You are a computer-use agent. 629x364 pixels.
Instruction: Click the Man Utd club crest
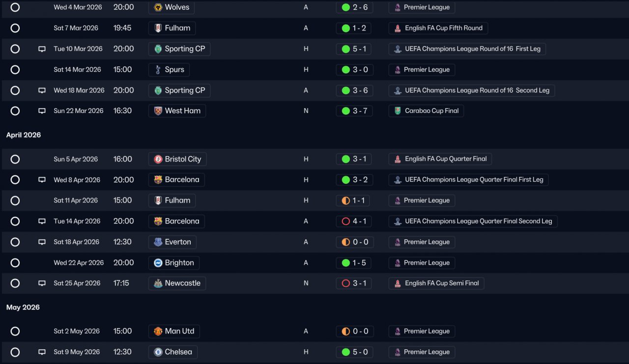[158, 332]
